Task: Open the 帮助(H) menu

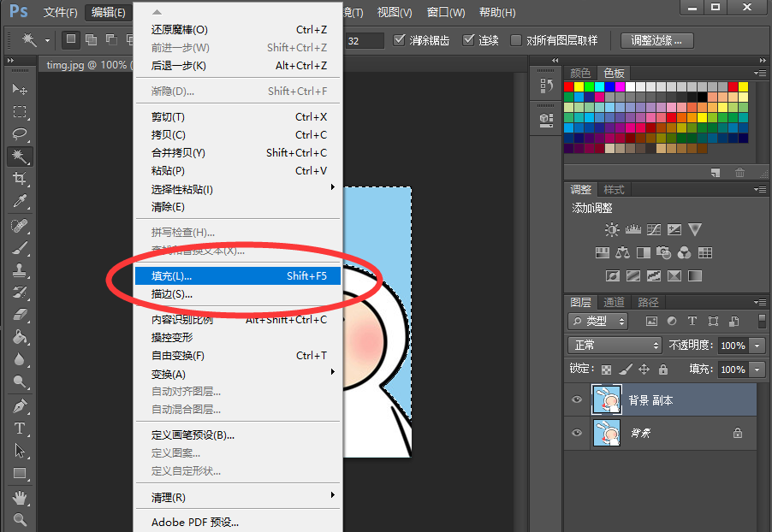Action: (497, 12)
